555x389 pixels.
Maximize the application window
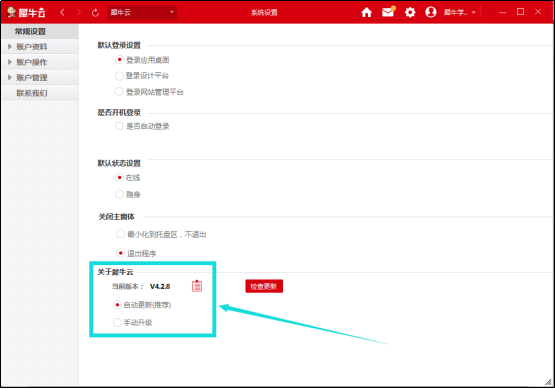(520, 12)
